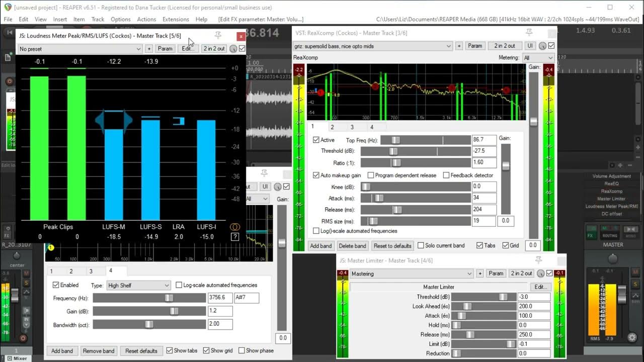
Task: Open the Track menu
Action: (98, 19)
